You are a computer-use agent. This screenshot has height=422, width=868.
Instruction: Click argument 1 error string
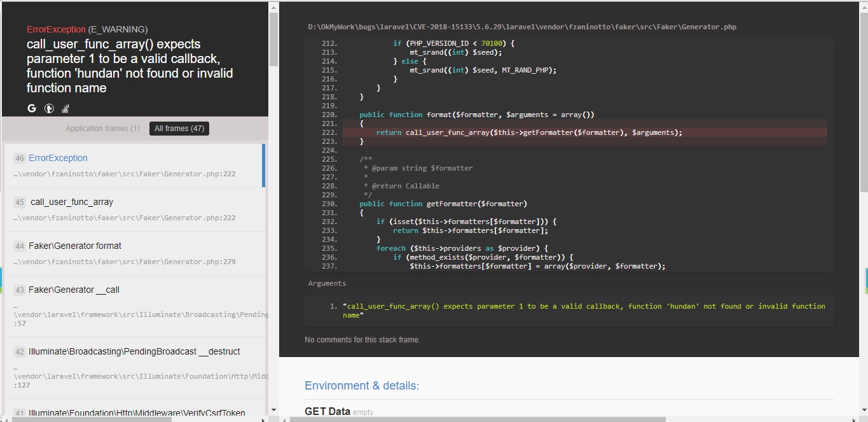584,311
